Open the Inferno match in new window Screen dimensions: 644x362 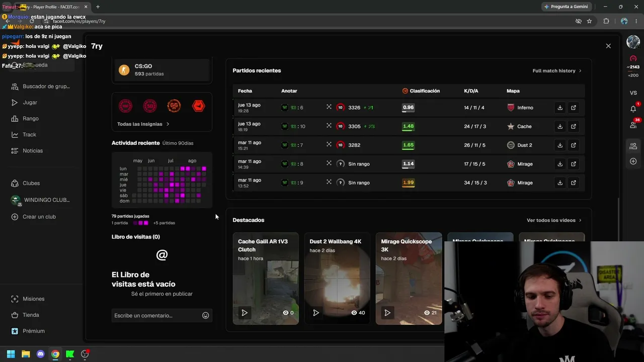point(573,108)
